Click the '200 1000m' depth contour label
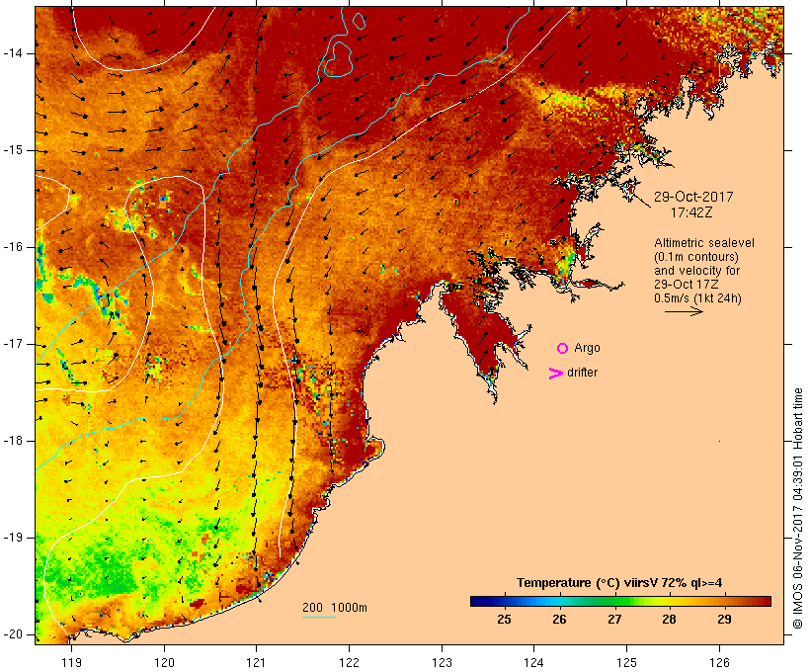Screen dimensions: 810x672 335,608
